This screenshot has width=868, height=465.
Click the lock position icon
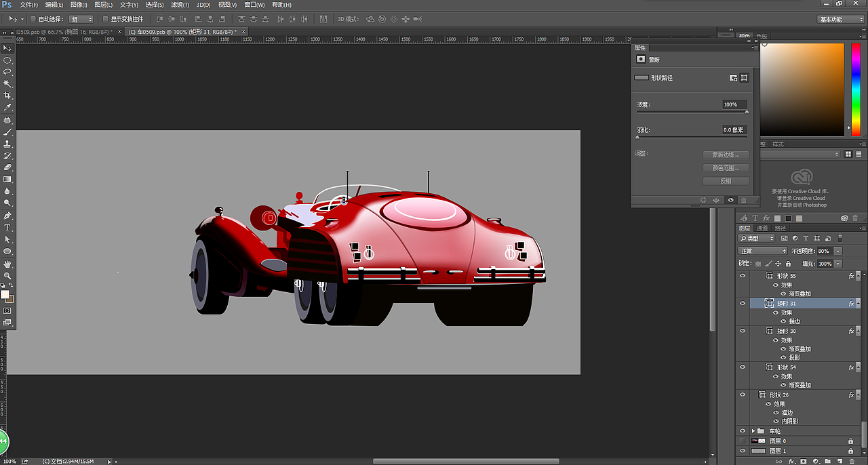pyautogui.click(x=778, y=264)
